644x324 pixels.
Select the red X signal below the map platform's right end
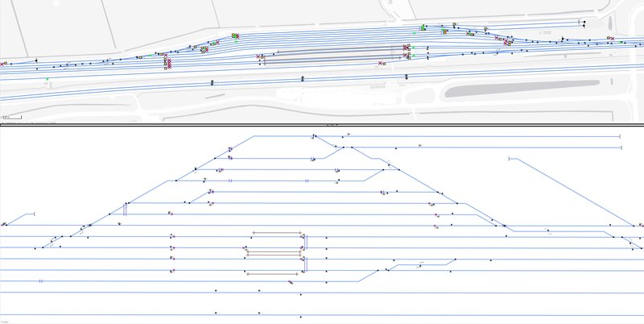tap(380, 63)
